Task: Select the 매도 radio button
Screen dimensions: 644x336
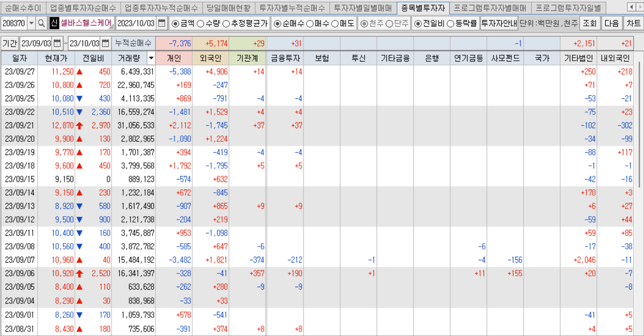Action: (334, 24)
